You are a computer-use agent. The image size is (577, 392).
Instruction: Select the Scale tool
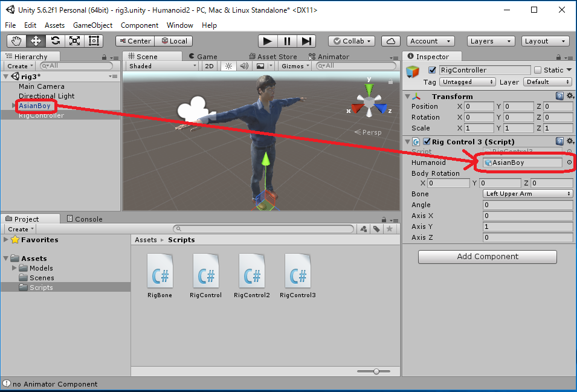[74, 41]
